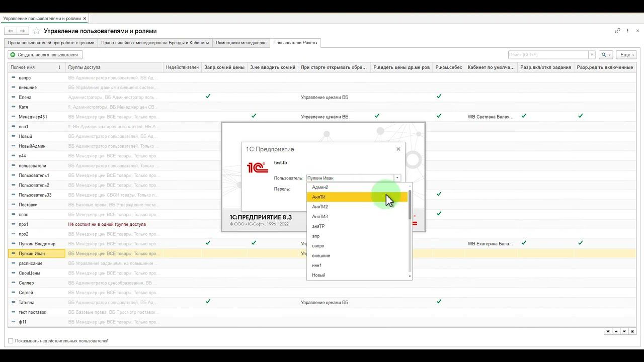644x362 pixels.
Task: Focus the Поиск (Ctrl+F) search field
Action: [548, 55]
